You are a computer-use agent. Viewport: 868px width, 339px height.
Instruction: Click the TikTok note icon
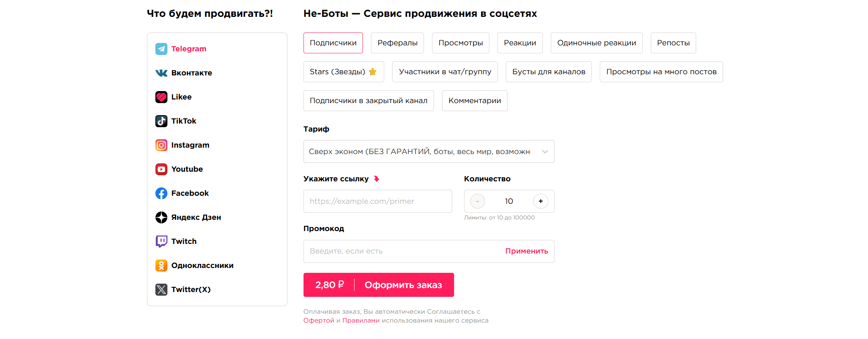[161, 121]
